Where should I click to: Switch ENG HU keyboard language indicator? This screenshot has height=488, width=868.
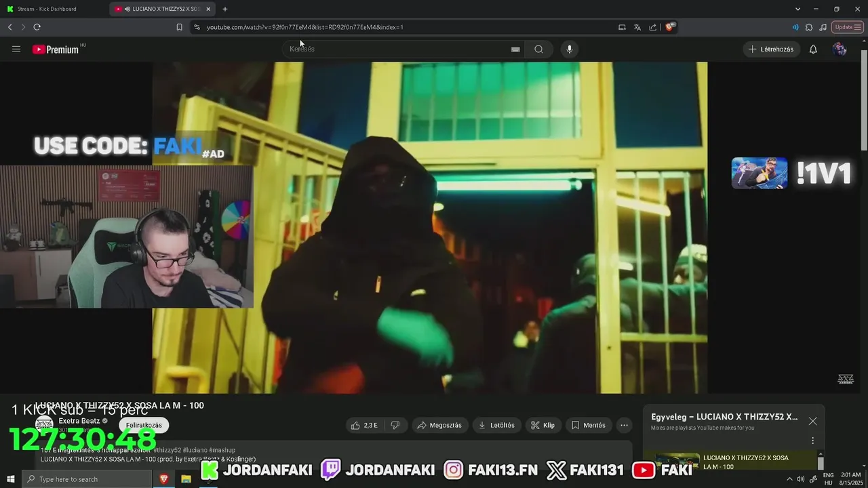828,479
